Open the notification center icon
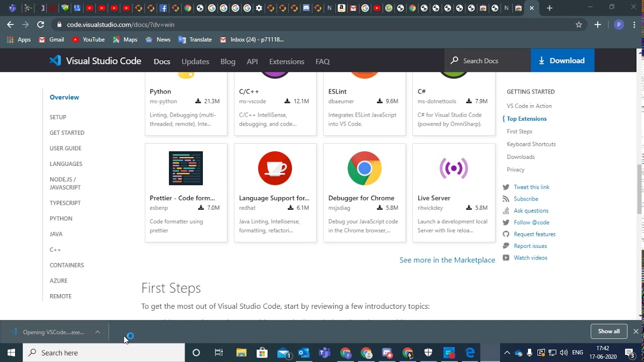This screenshot has width=644, height=362. coord(629,353)
